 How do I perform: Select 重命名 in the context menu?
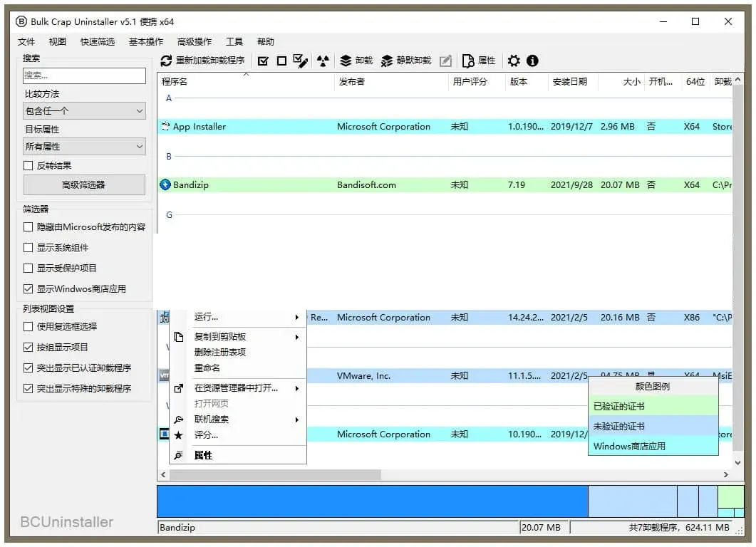pyautogui.click(x=207, y=368)
